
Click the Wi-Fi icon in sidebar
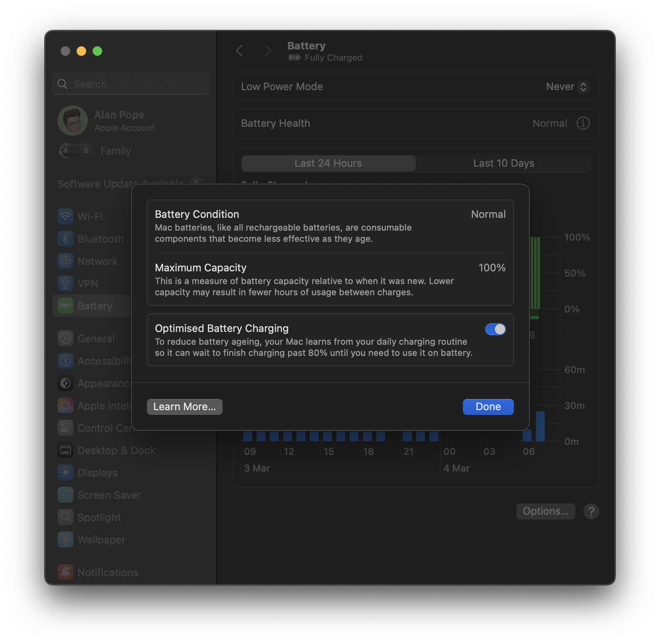coord(65,216)
